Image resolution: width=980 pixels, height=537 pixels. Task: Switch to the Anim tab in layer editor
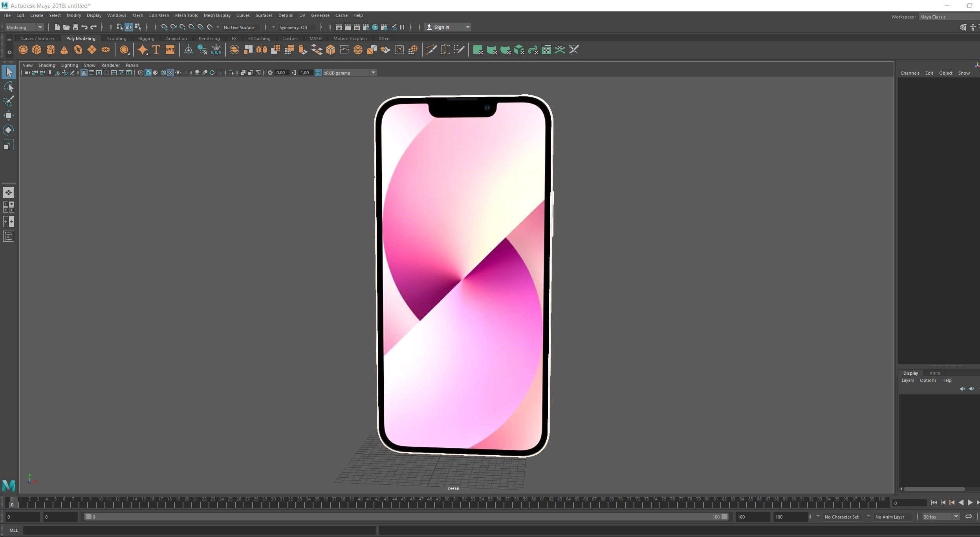pos(934,373)
